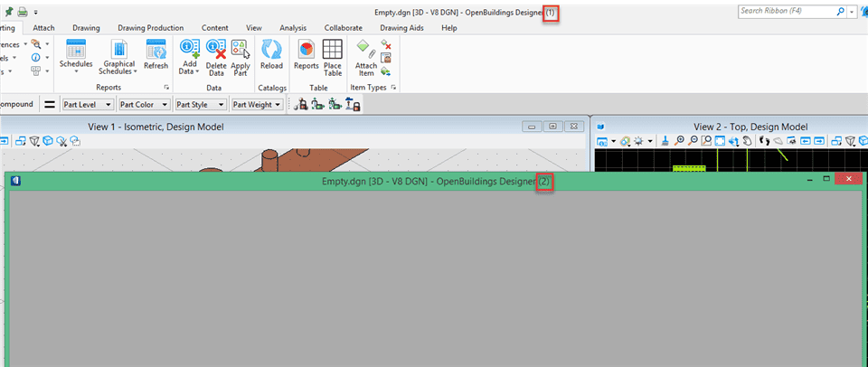Open the Part Weight dropdown
This screenshot has height=367, width=868.
click(x=258, y=104)
